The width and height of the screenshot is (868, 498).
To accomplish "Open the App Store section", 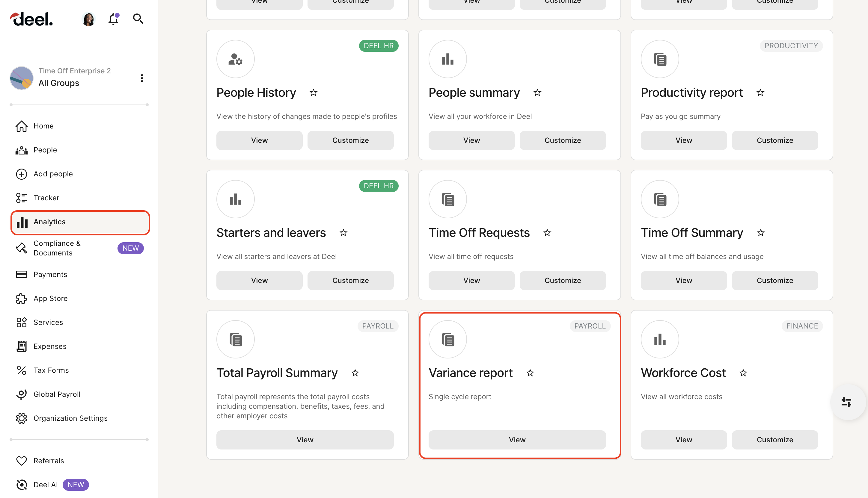I will coord(50,298).
